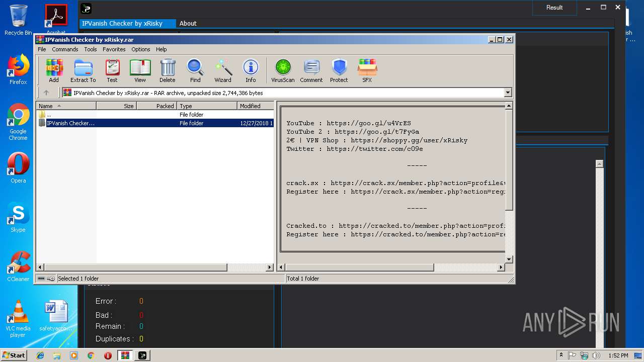Select the 'IPVanish Checker by xRisky' tab
Screen dimensions: 644x362
click(x=128, y=23)
